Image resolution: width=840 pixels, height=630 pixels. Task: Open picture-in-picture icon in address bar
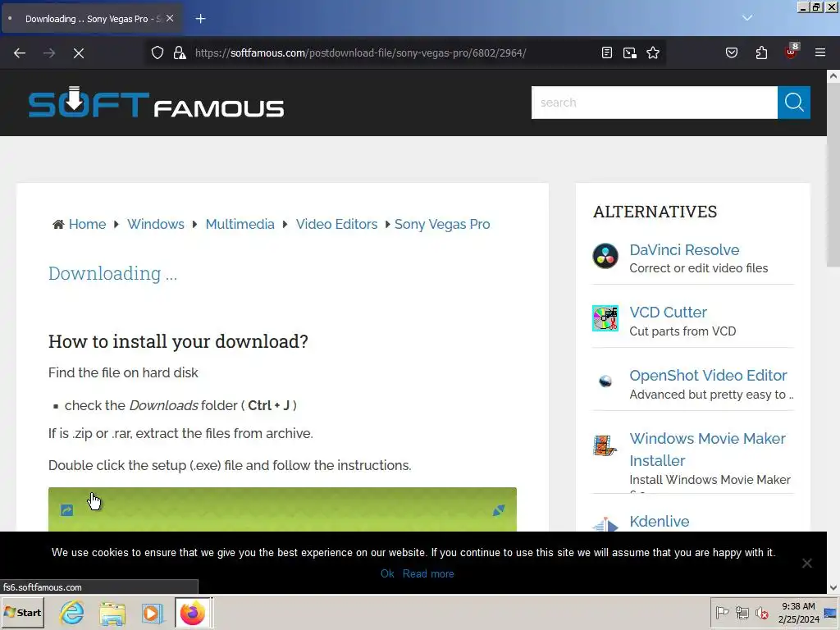point(630,52)
